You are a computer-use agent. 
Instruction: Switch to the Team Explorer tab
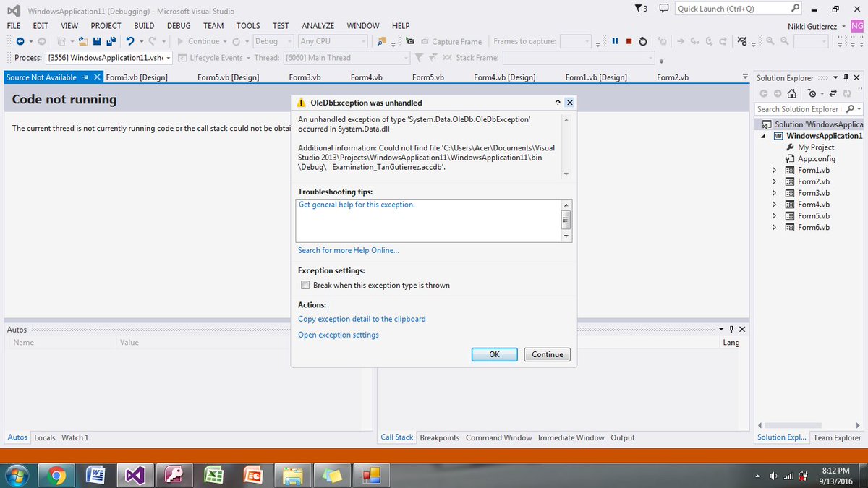[837, 437]
